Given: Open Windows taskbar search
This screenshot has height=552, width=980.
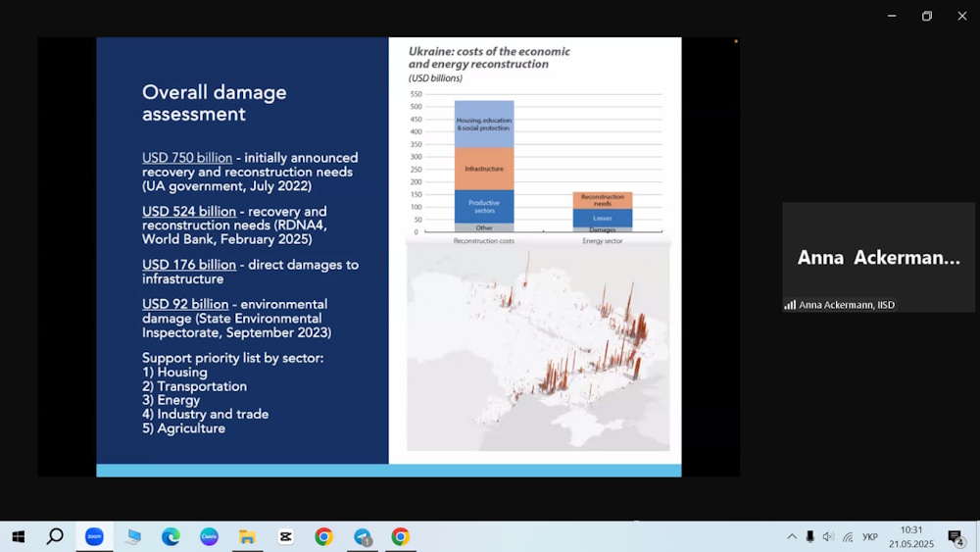Looking at the screenshot, I should pos(55,536).
